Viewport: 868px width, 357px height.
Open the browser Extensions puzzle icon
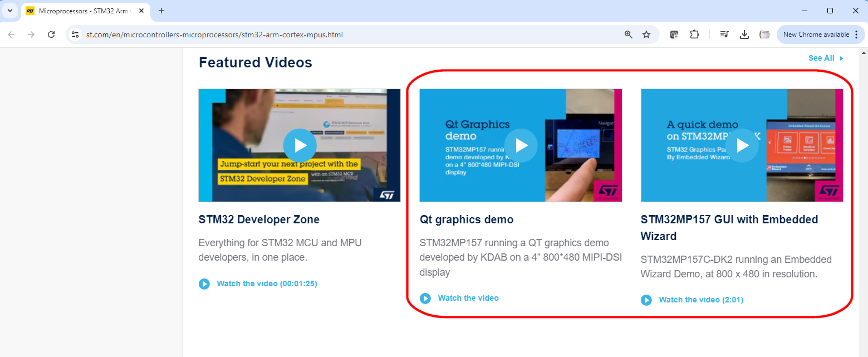tap(694, 34)
